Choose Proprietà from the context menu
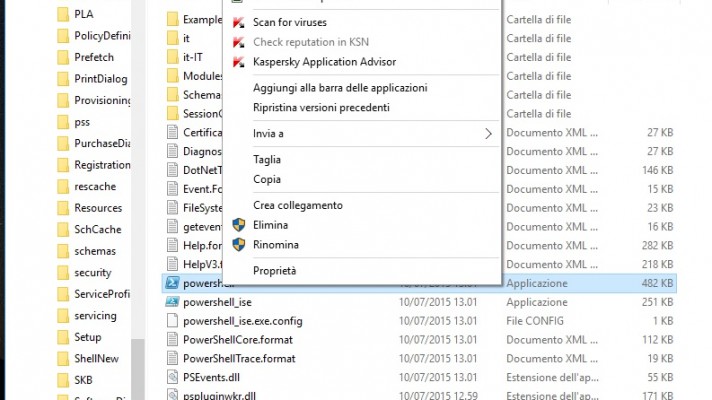Image resolution: width=712 pixels, height=400 pixels. (x=274, y=270)
